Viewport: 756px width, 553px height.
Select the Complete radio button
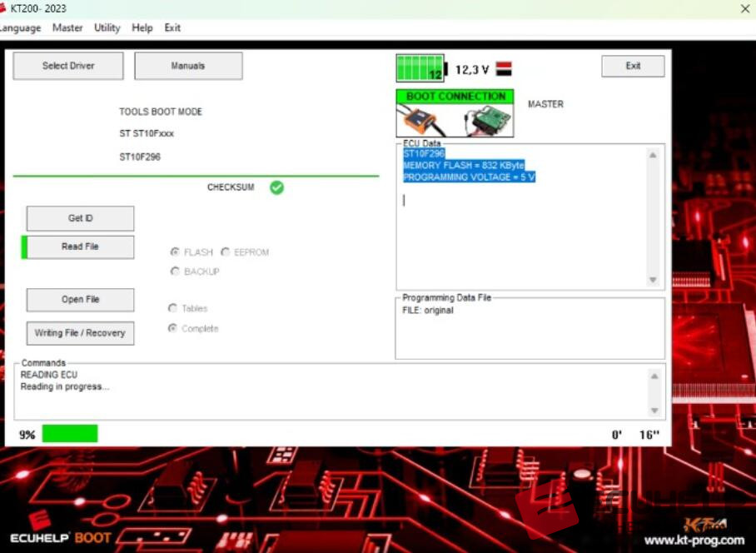pyautogui.click(x=172, y=328)
